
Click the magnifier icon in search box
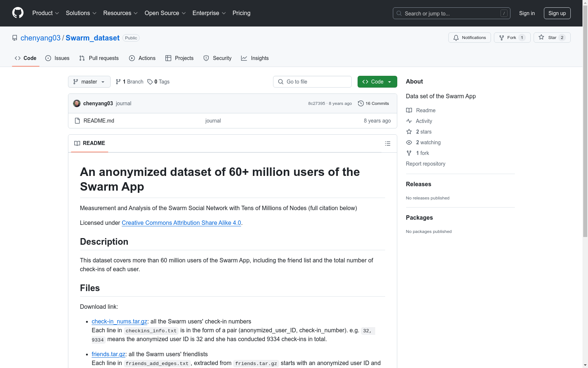(x=399, y=13)
